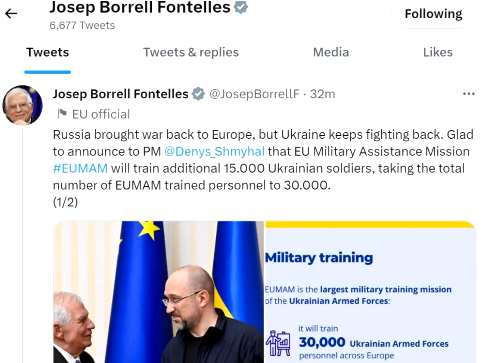Toggle the Following button
The height and width of the screenshot is (363, 493).
433,14
